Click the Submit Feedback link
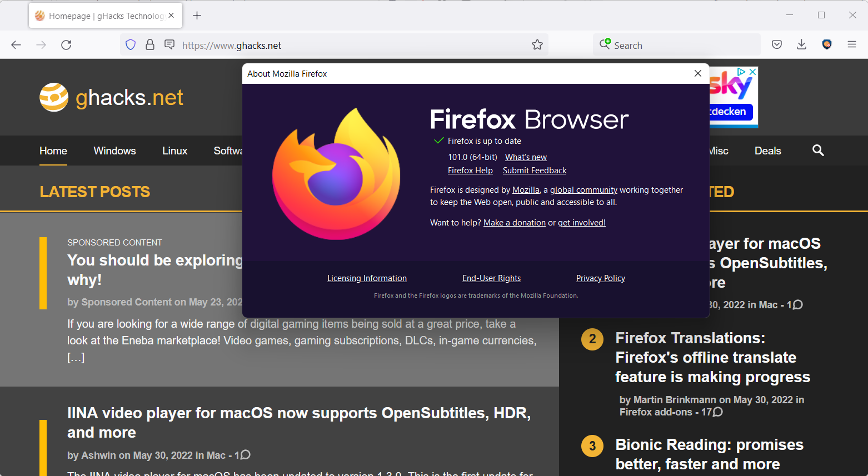The image size is (868, 476). tap(535, 171)
